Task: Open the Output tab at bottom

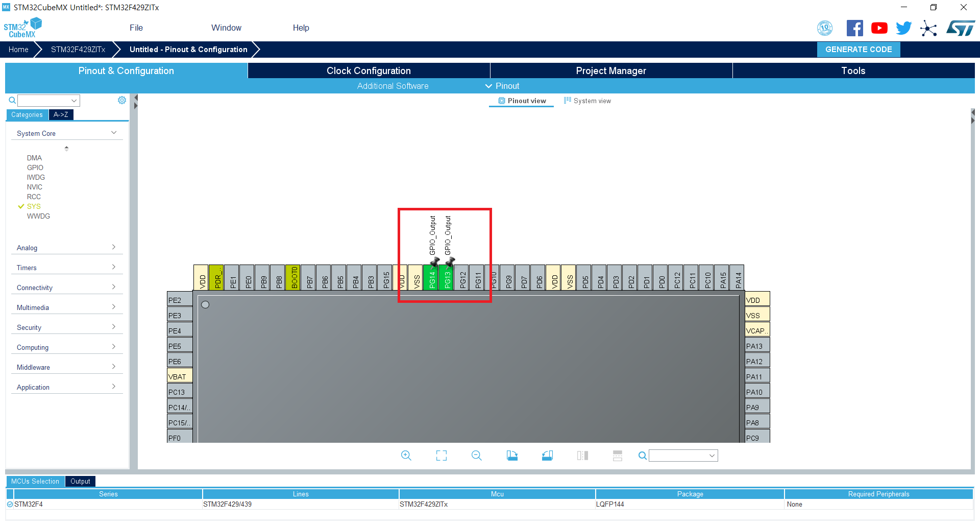Action: (80, 481)
